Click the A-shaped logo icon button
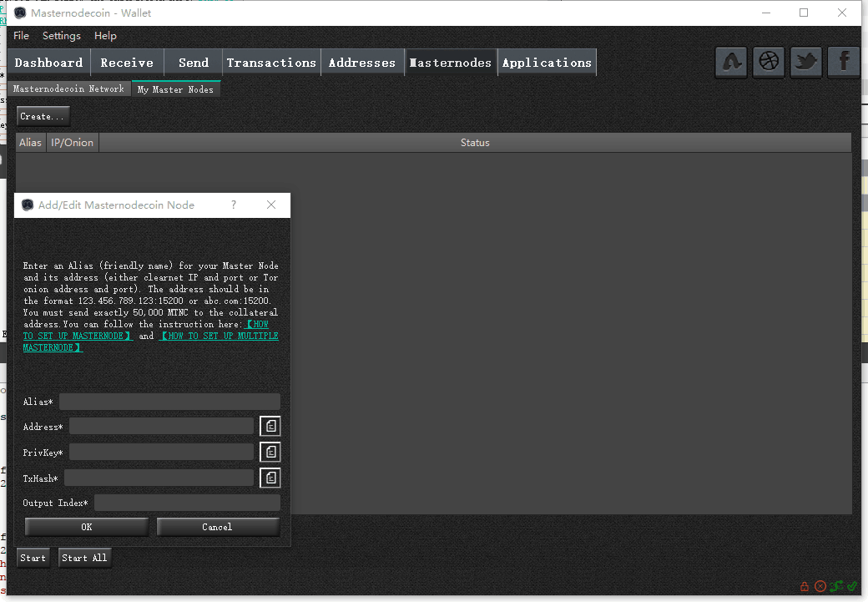 [731, 63]
